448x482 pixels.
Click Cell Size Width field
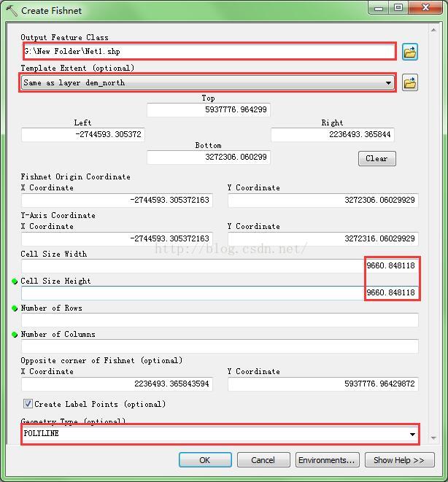220,265
